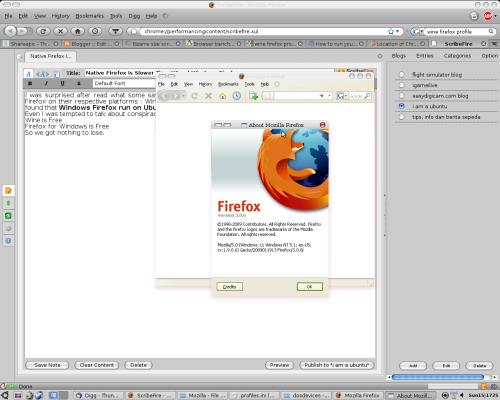Open URL history dropdown in inner Firefox
This screenshot has height=400, width=500.
click(x=329, y=96)
